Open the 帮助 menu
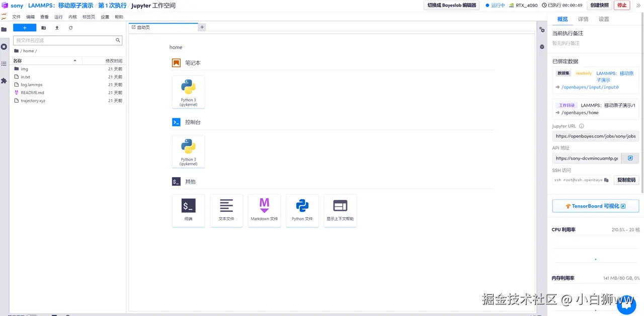644x316 pixels. click(x=119, y=17)
